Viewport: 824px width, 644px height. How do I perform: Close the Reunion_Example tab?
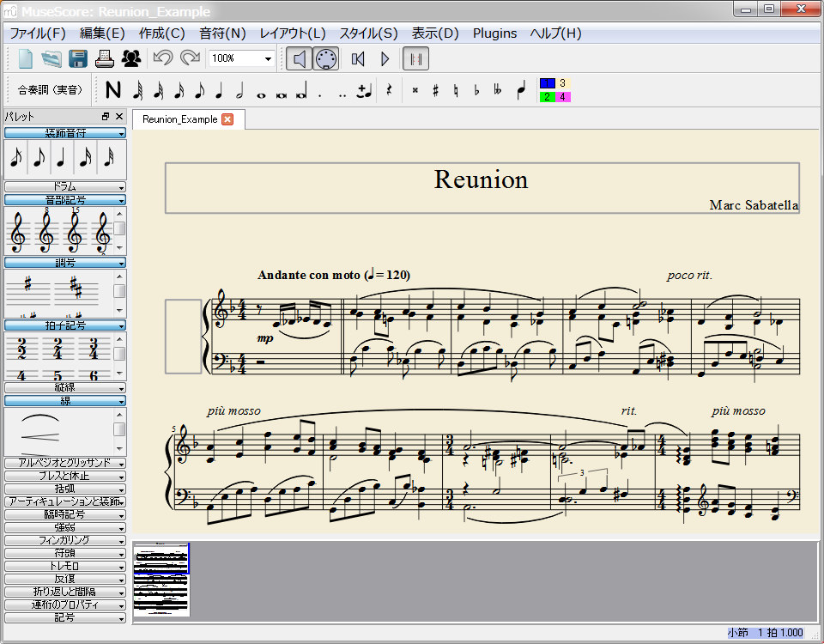[x=227, y=119]
